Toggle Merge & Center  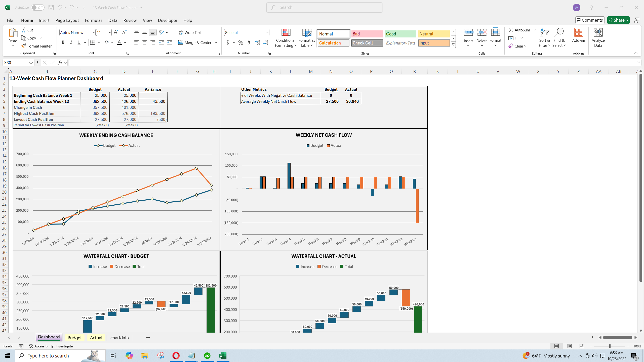[195, 42]
